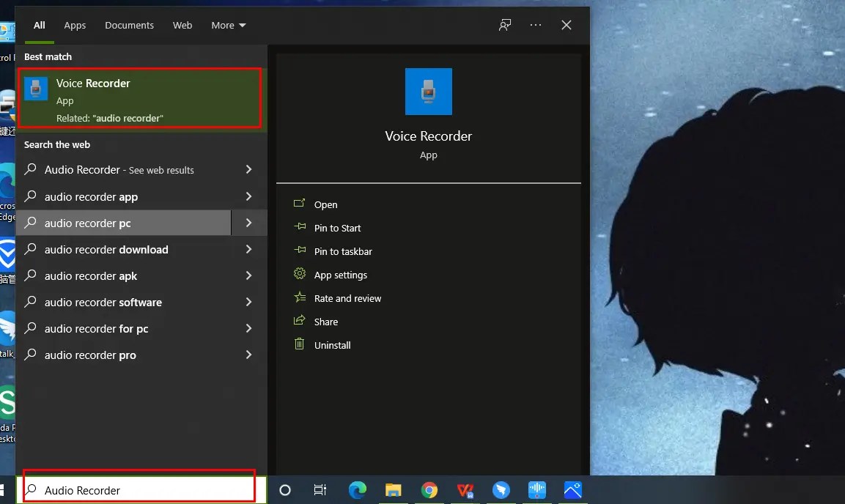Open App settings via the gear icon
845x504 pixels.
click(299, 275)
